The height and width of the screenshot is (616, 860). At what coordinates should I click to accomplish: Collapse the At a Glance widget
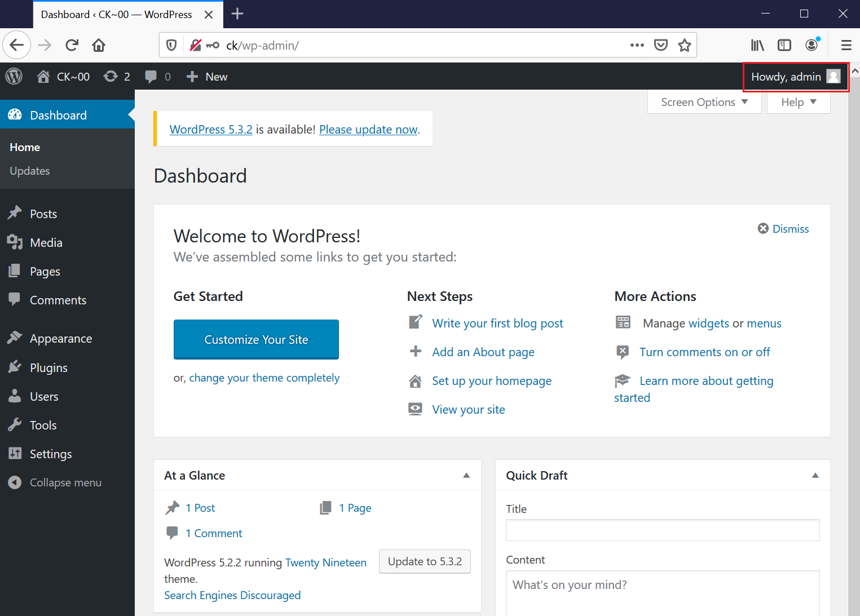pos(466,476)
